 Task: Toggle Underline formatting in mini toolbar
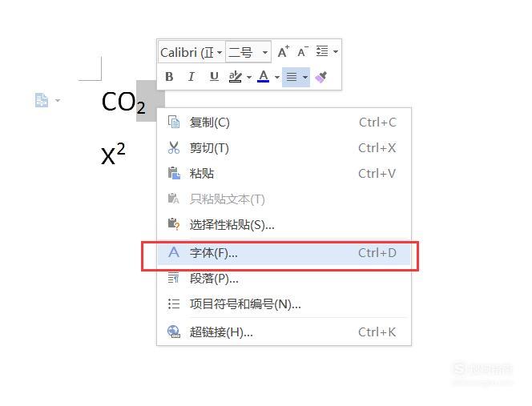click(214, 77)
